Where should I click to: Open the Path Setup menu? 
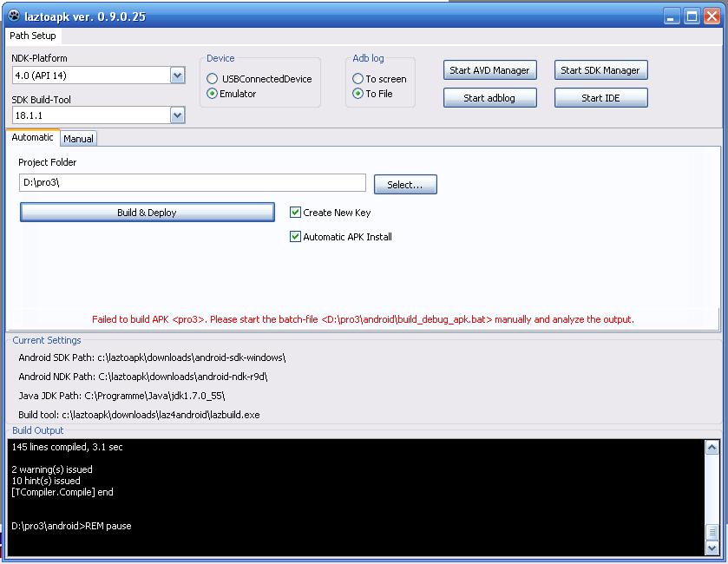click(x=33, y=36)
